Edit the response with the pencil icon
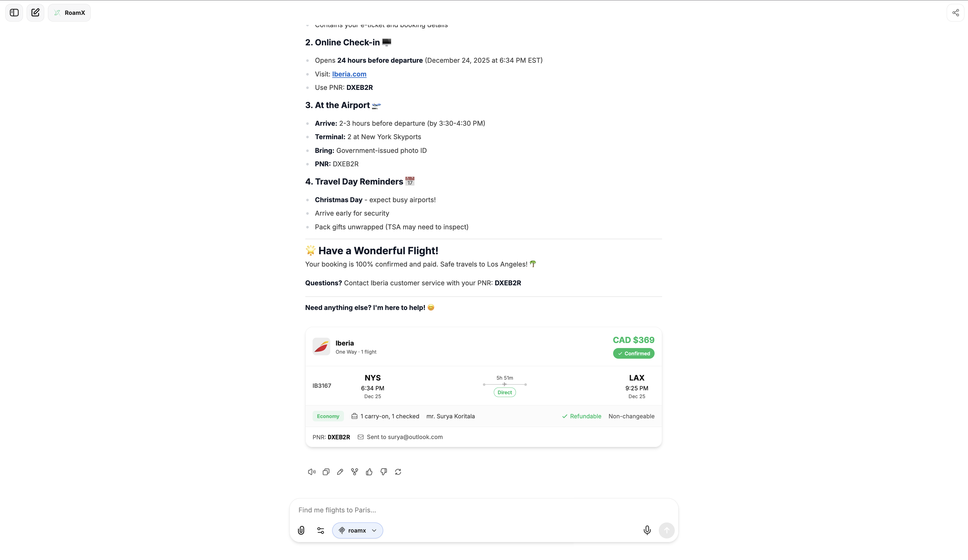 340,472
